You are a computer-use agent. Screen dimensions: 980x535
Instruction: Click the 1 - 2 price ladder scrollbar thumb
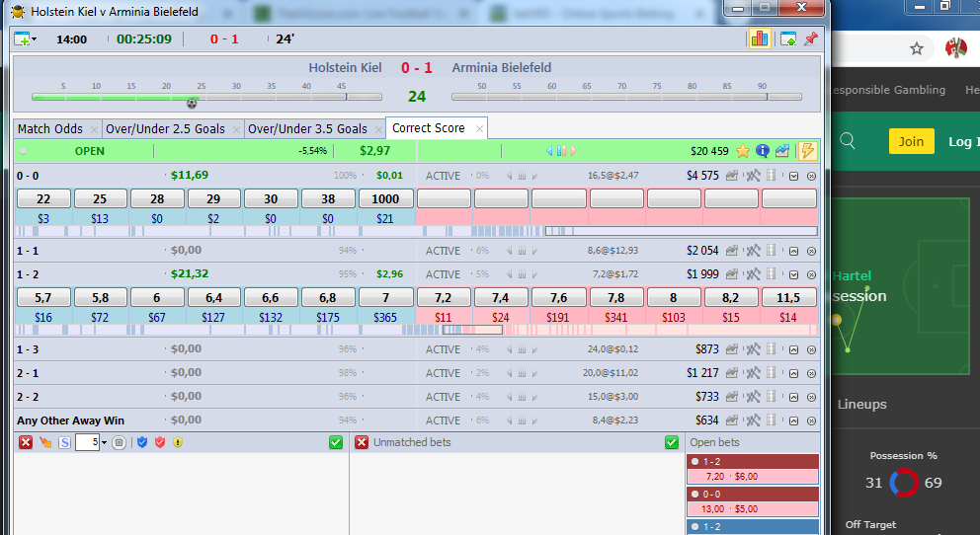tap(472, 330)
